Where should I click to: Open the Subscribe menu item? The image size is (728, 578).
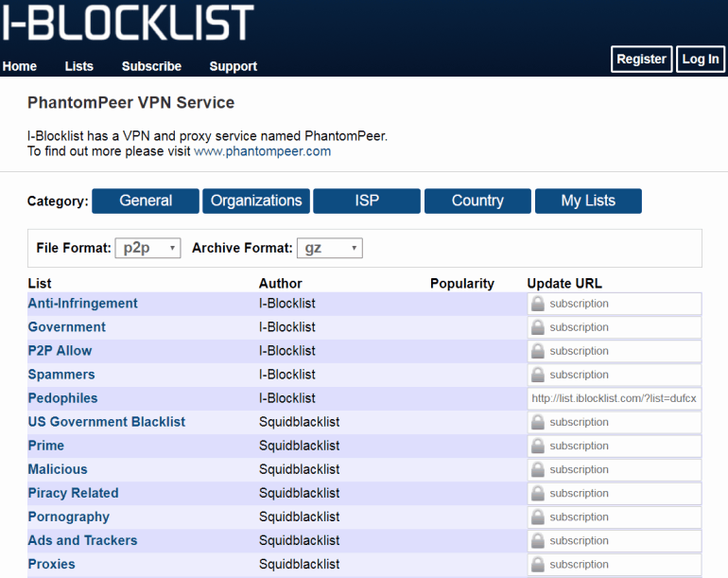(x=151, y=66)
